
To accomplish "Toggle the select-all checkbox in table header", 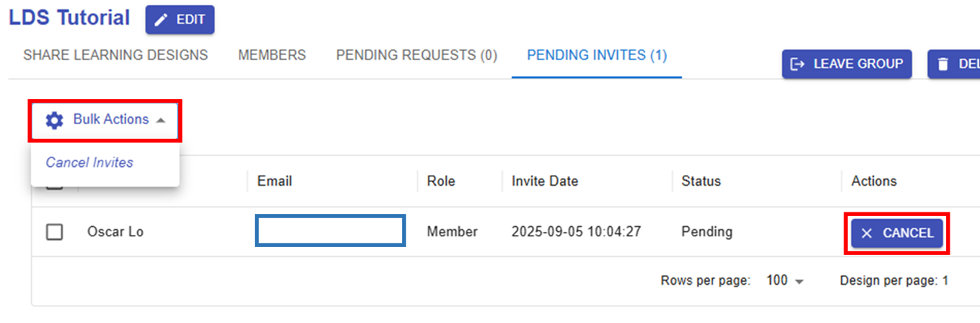I will [54, 185].
